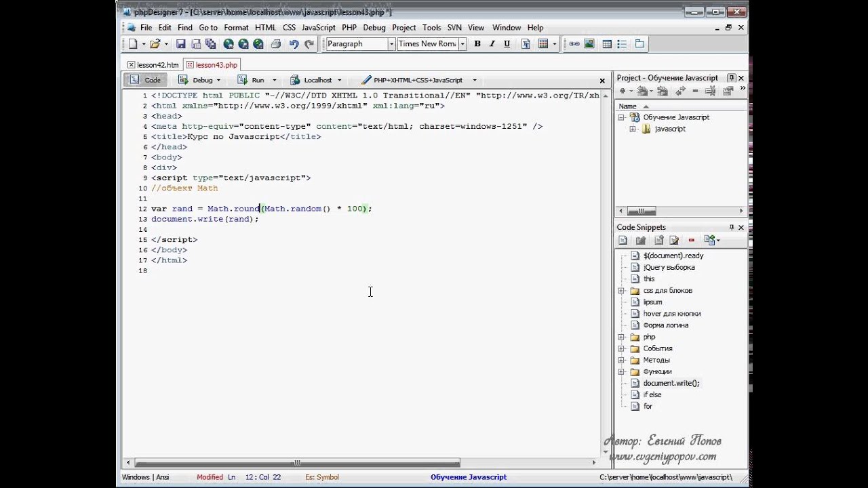The image size is (868, 488).
Task: Apply bold formatting
Action: 477,44
